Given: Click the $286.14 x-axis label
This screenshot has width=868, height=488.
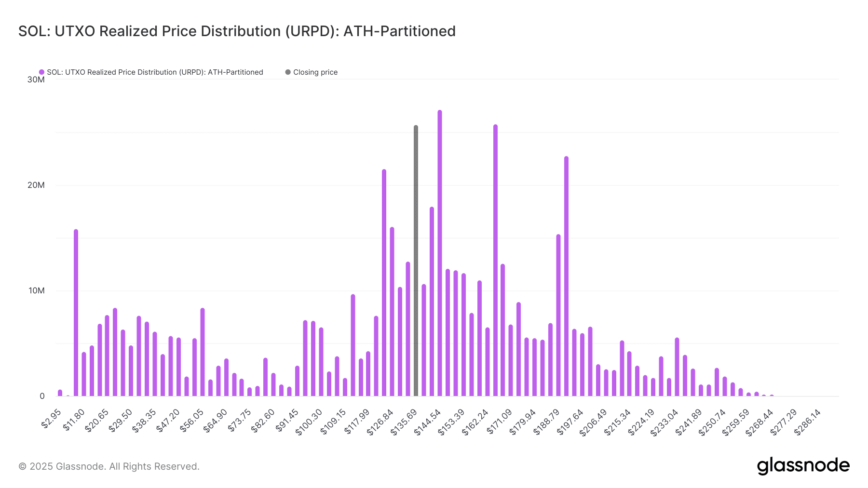Looking at the screenshot, I should pos(808,422).
